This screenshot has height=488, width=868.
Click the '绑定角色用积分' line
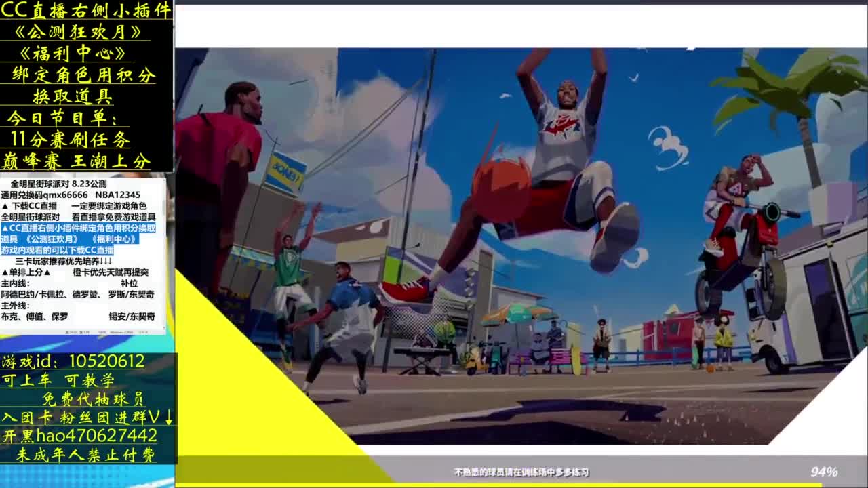point(83,75)
